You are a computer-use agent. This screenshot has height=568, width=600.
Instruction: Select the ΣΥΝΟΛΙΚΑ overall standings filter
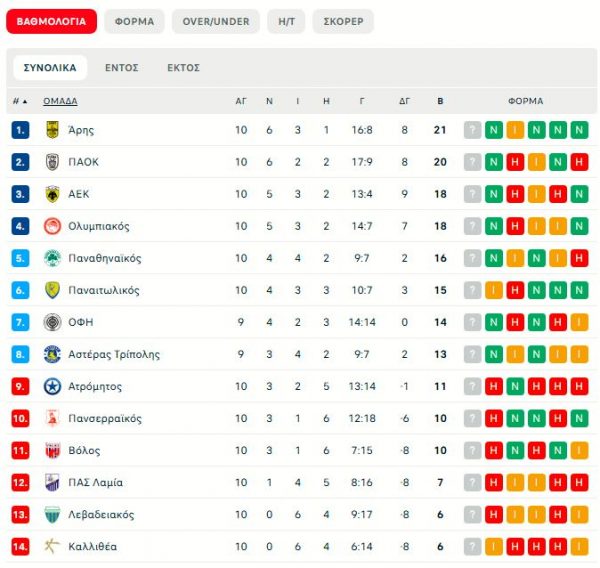(50, 68)
